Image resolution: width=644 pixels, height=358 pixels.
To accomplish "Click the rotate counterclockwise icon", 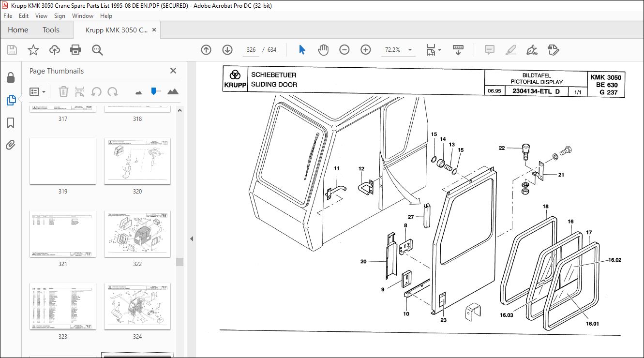I will pos(97,91).
